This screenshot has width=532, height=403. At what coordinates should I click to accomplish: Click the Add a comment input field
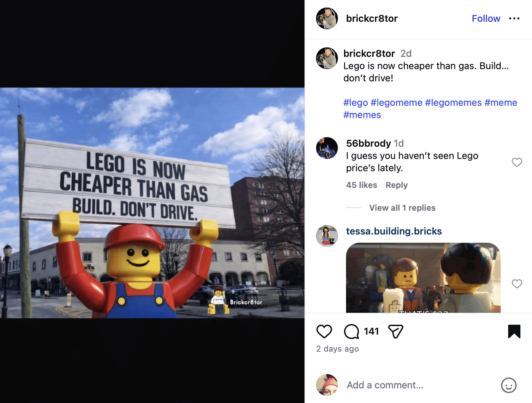click(x=384, y=385)
